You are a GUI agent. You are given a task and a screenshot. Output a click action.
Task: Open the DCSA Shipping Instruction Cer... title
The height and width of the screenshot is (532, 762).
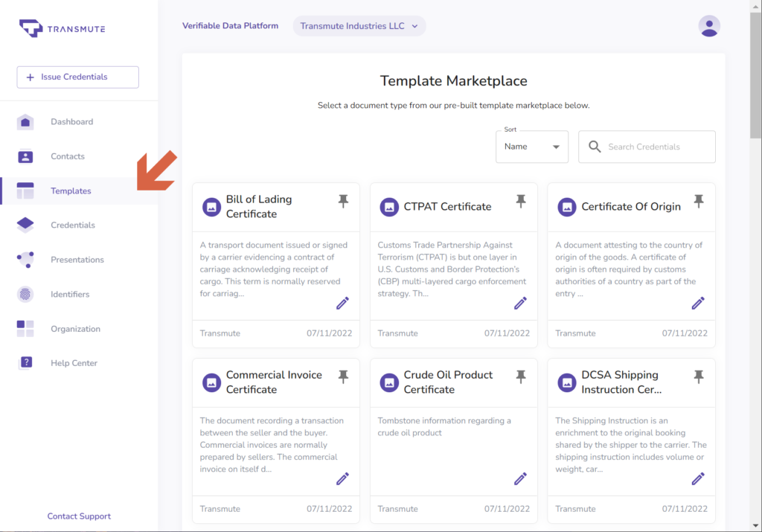(621, 382)
